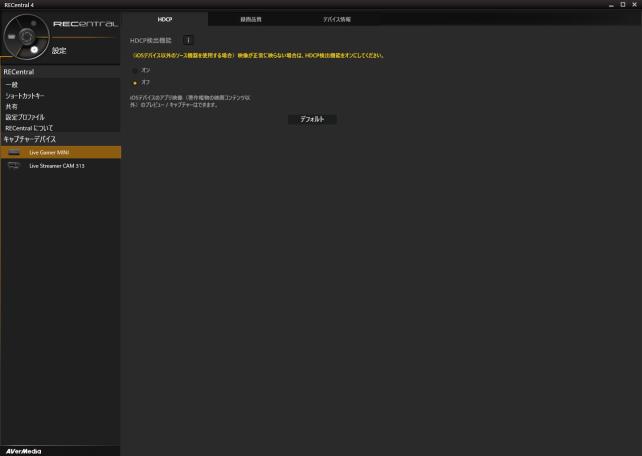Select the gear settings icon on dial
Viewport: 642px width, 456px height.
(x=34, y=50)
